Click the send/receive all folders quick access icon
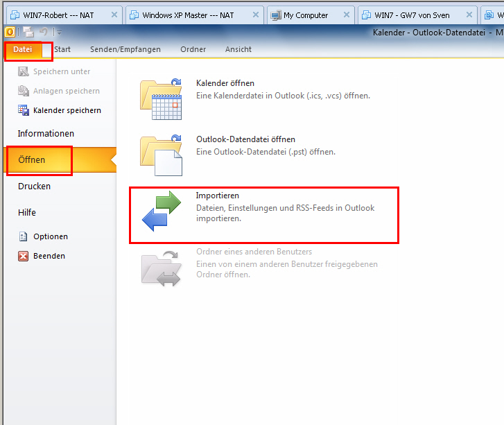Screen dimensions: 504x425 (28, 32)
